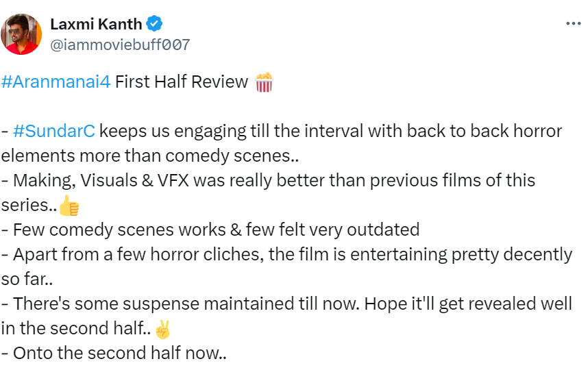Open the @iammoviebuff007 handle link
Image resolution: width=588 pixels, height=370 pixels.
pos(120,45)
